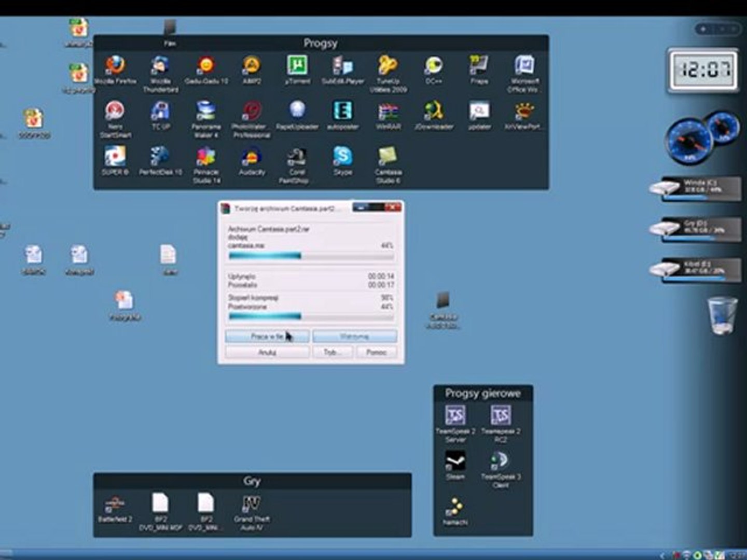The width and height of the screenshot is (747, 560).
Task: Launch RapidUploader shortcut
Action: tap(297, 116)
